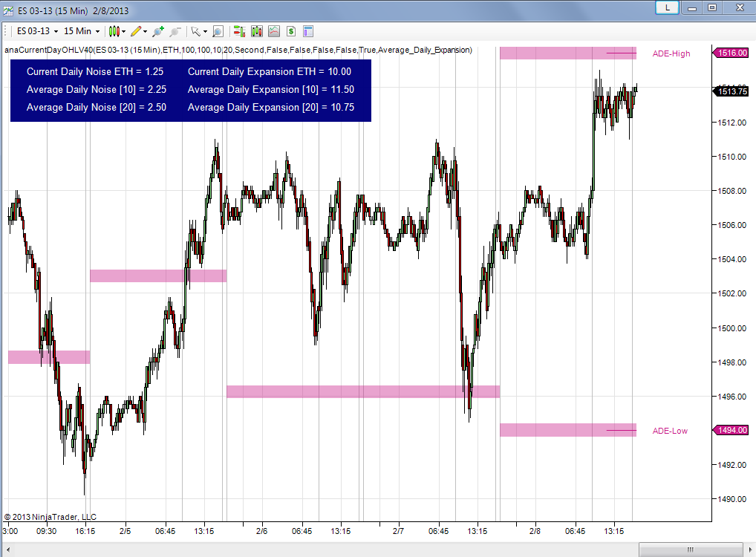756x557 pixels.
Task: Open the chart properties panel icon
Action: (308, 31)
